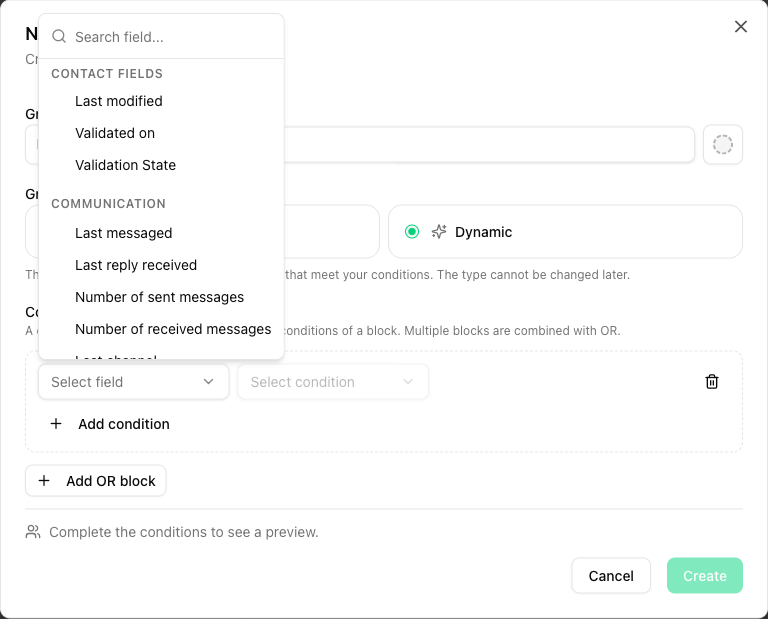Image resolution: width=768 pixels, height=619 pixels.
Task: Click the people preview icon
Action: point(33,532)
